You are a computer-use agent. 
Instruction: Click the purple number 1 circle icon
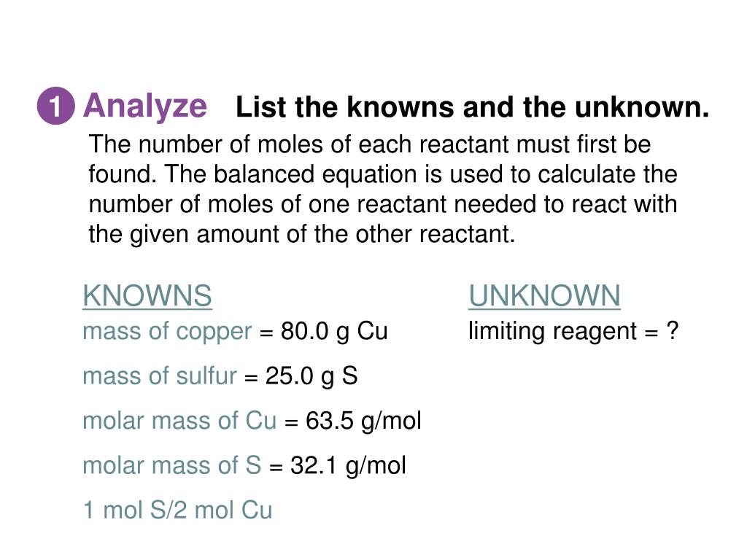[55, 106]
